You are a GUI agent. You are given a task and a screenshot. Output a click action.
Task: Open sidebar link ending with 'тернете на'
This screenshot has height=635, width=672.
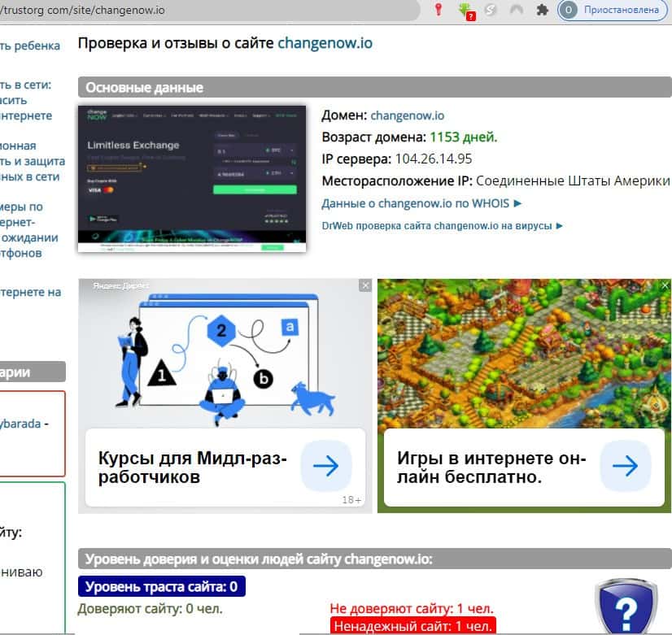click(30, 293)
